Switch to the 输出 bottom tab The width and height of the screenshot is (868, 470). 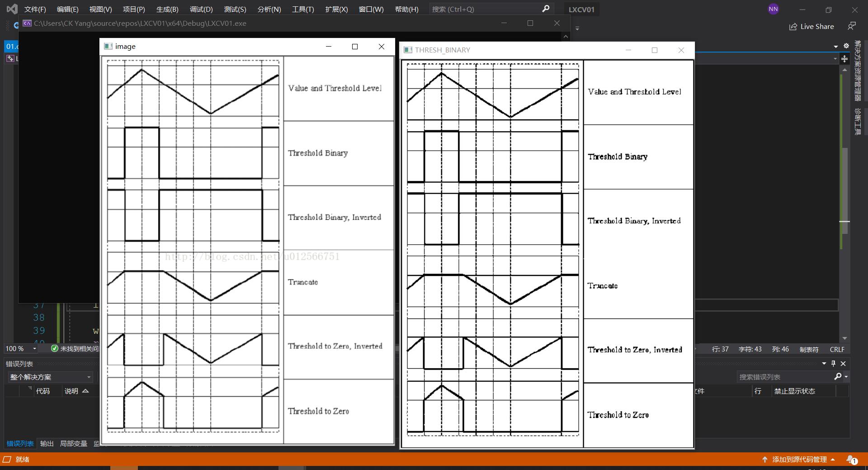pos(47,444)
